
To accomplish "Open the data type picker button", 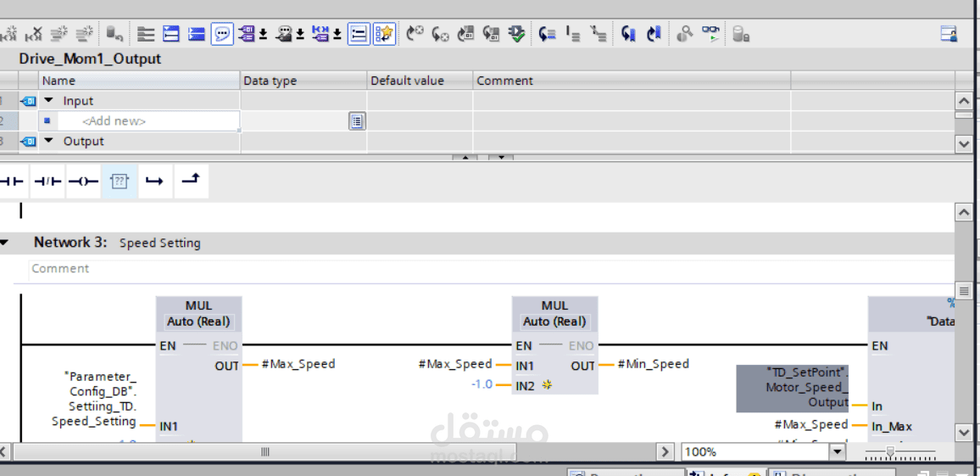I will pos(356,121).
